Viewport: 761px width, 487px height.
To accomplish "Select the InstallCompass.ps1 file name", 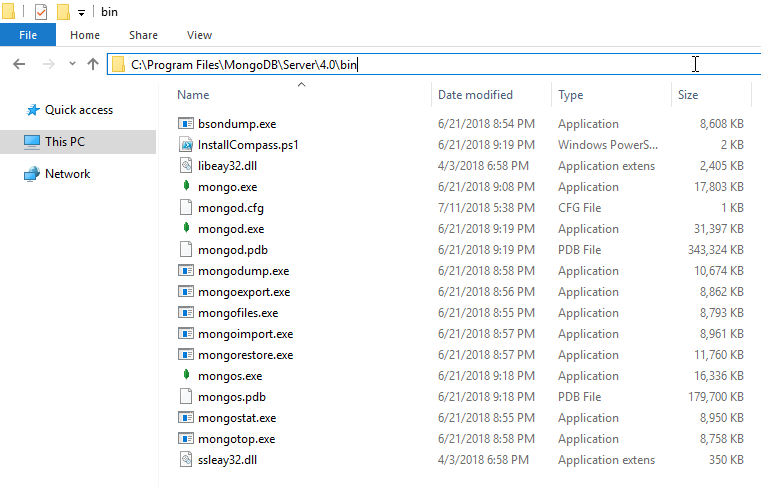I will 248,145.
